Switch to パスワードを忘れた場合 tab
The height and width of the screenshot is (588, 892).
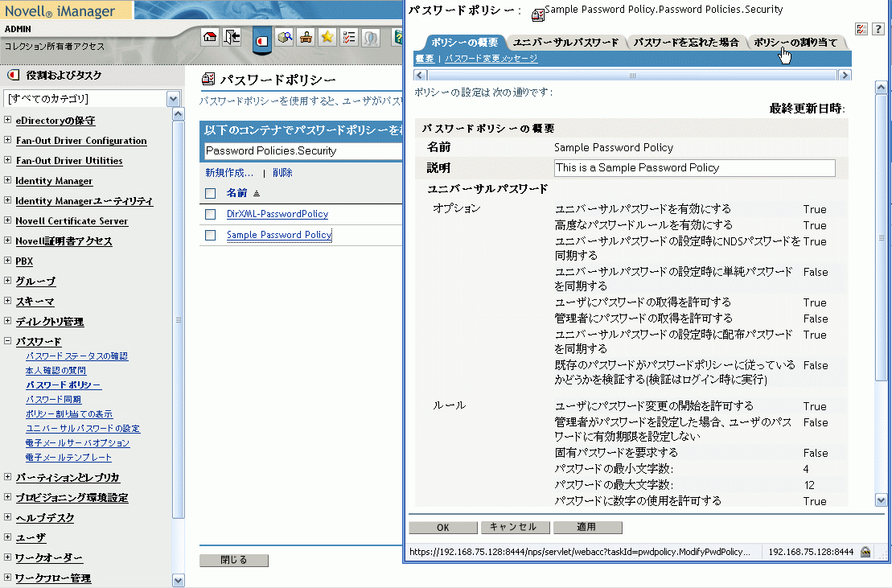pos(686,42)
